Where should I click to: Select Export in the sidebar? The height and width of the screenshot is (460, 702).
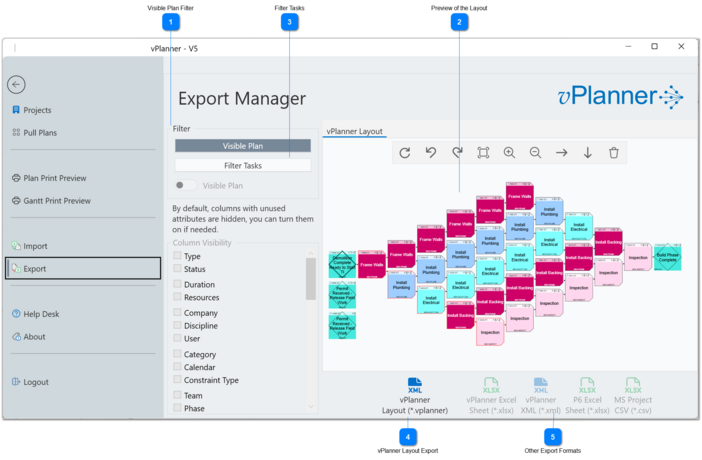tap(83, 268)
